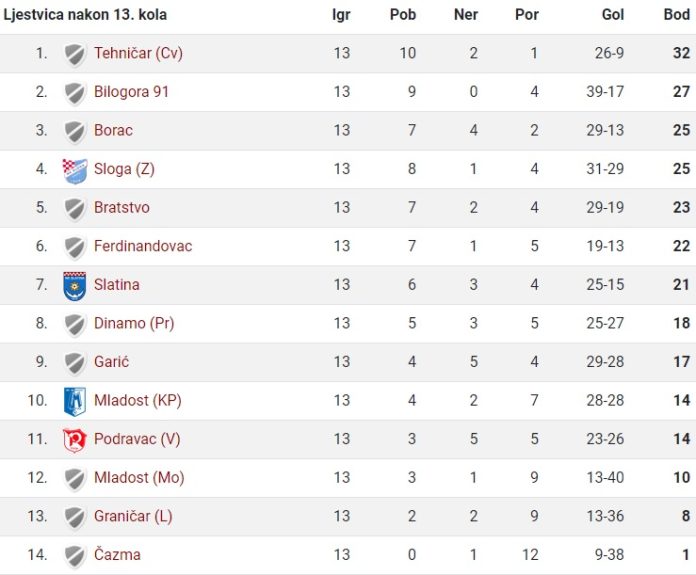Click the Mladost (KP) club crest
Viewport: 696px width, 575px height.
point(75,401)
